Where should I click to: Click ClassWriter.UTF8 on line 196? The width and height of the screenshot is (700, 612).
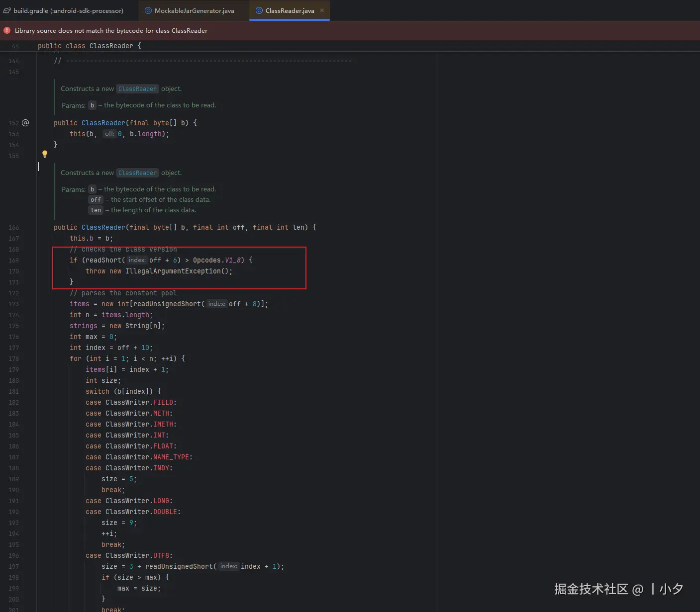coord(137,555)
